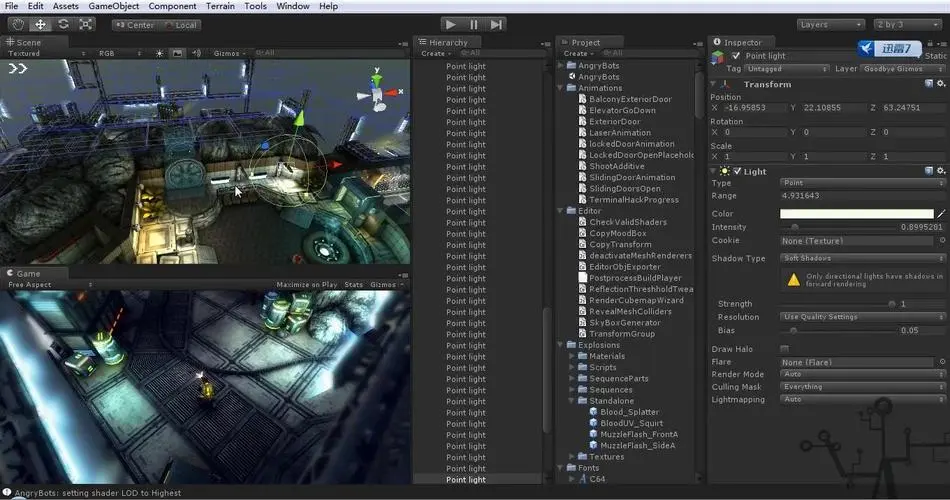Click Position X value field
Screen dimensions: 950x500
click(754, 107)
